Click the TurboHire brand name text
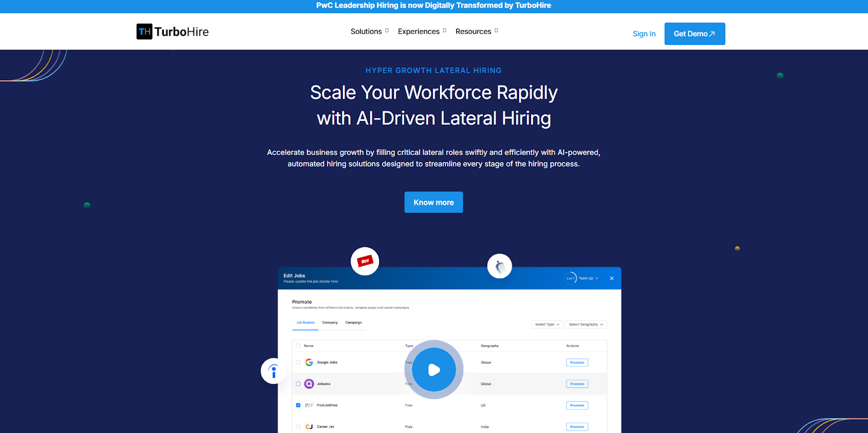Viewport: 868px width, 433px height. tap(182, 32)
